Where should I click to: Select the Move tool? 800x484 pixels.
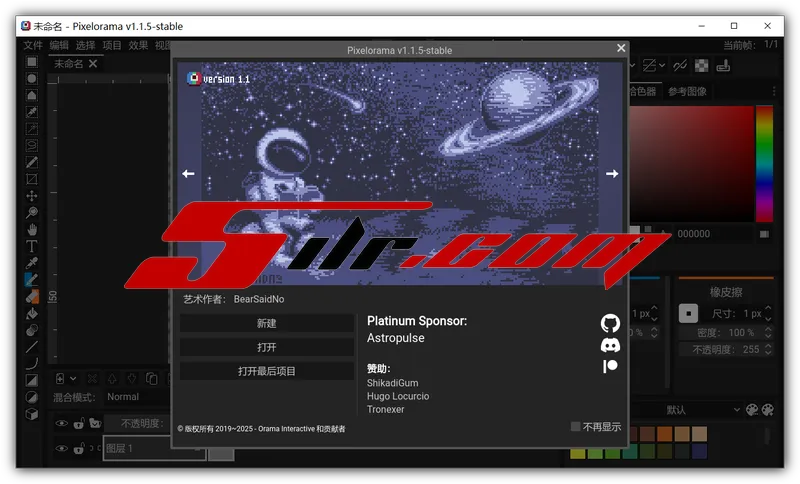(x=32, y=196)
